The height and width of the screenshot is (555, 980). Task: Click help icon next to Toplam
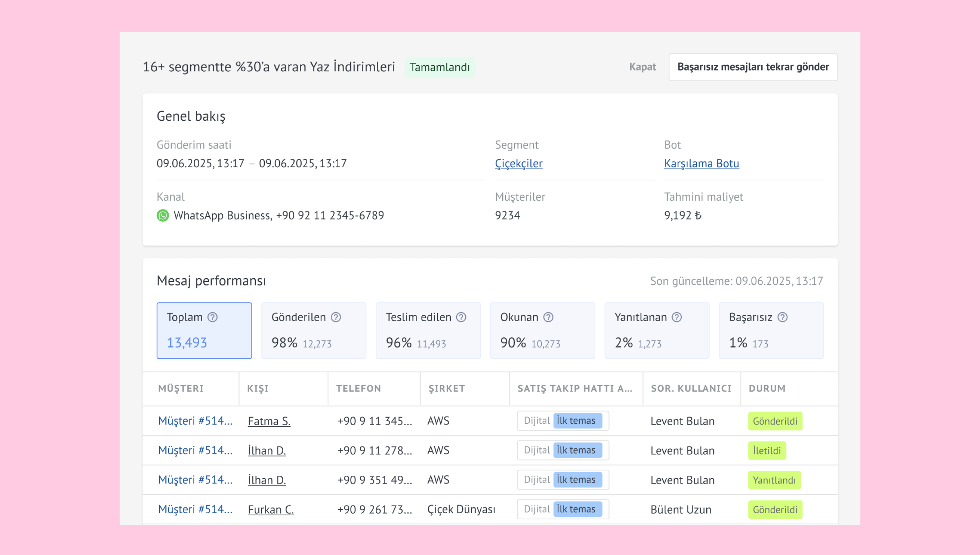[x=212, y=317]
